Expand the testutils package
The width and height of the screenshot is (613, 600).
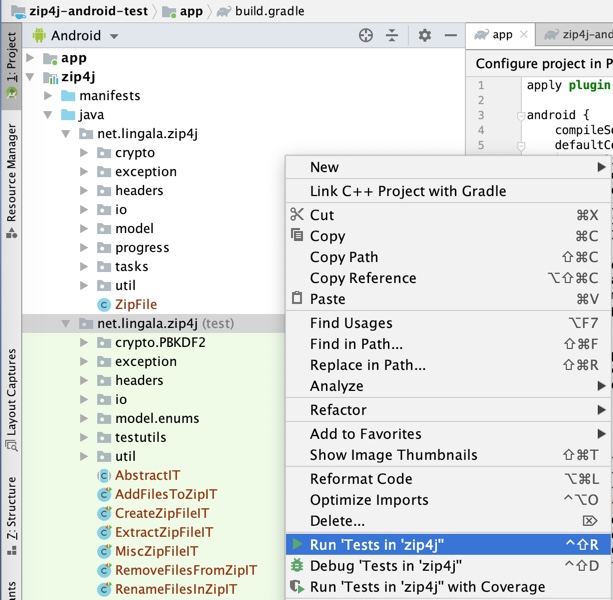pyautogui.click(x=84, y=437)
